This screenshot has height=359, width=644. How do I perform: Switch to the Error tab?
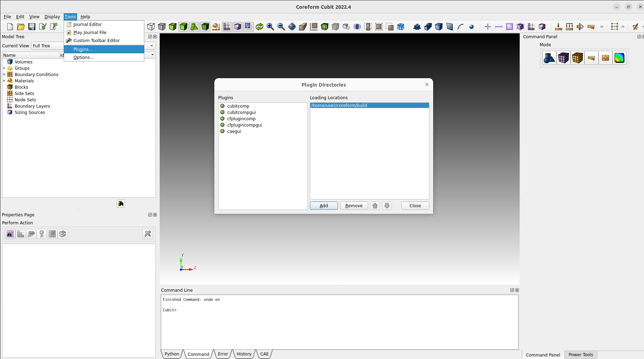pos(223,354)
